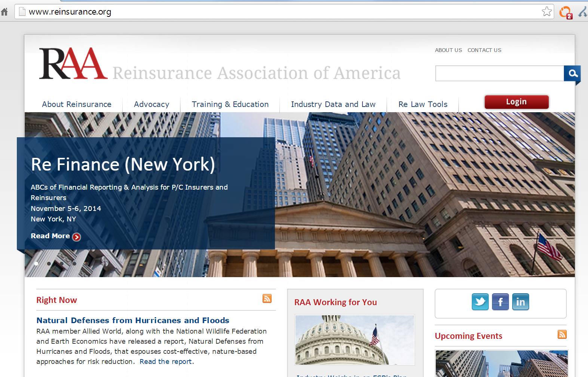The image size is (588, 377).
Task: Click the red Login button
Action: 517,102
